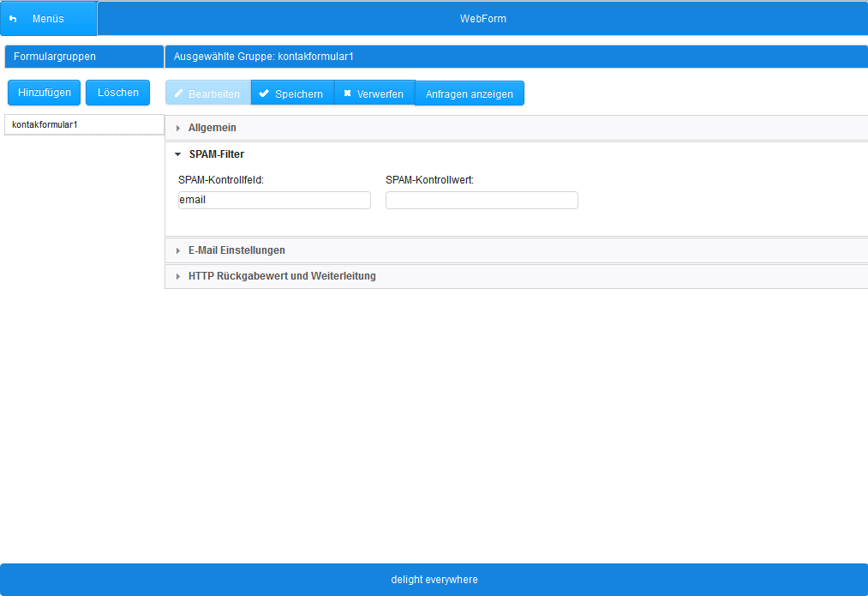Expand HTTP Rückgabewert und Weiterleitung
This screenshot has width=868, height=596.
pos(281,275)
